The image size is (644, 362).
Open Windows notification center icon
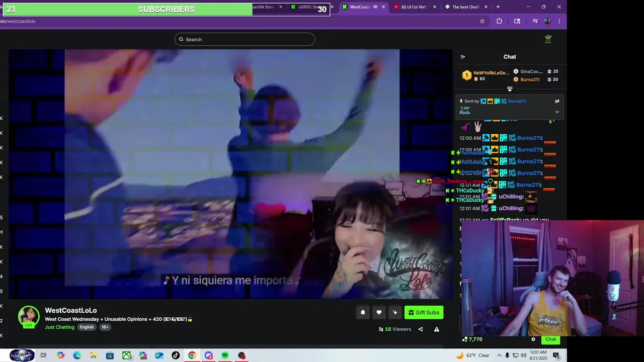556,355
